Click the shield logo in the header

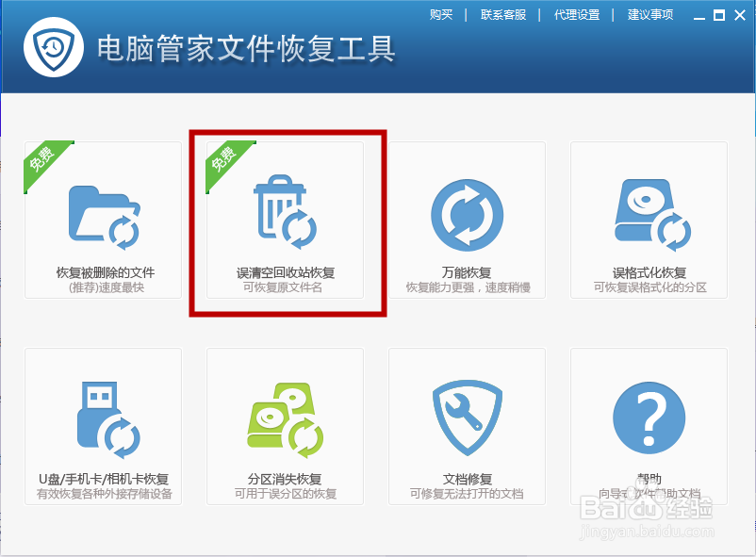(54, 47)
